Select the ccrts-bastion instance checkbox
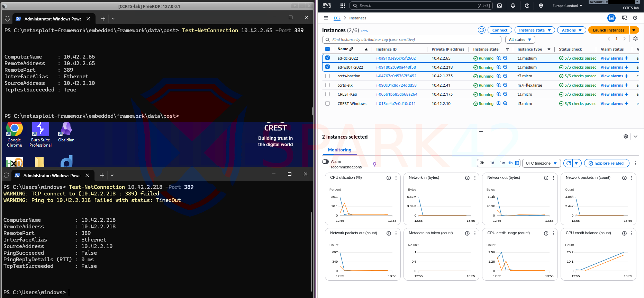 (x=327, y=76)
